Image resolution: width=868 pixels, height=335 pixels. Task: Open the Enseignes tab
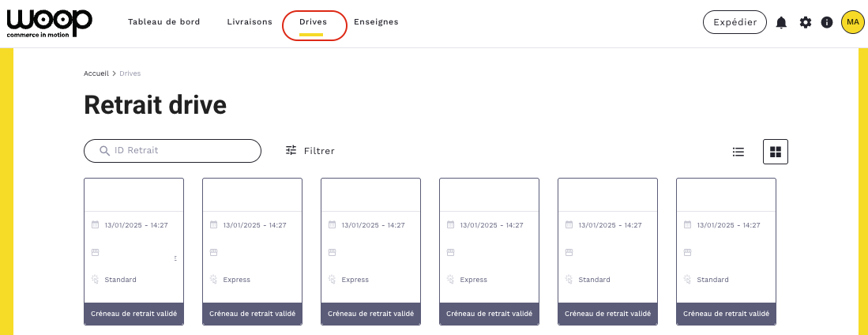tap(376, 22)
